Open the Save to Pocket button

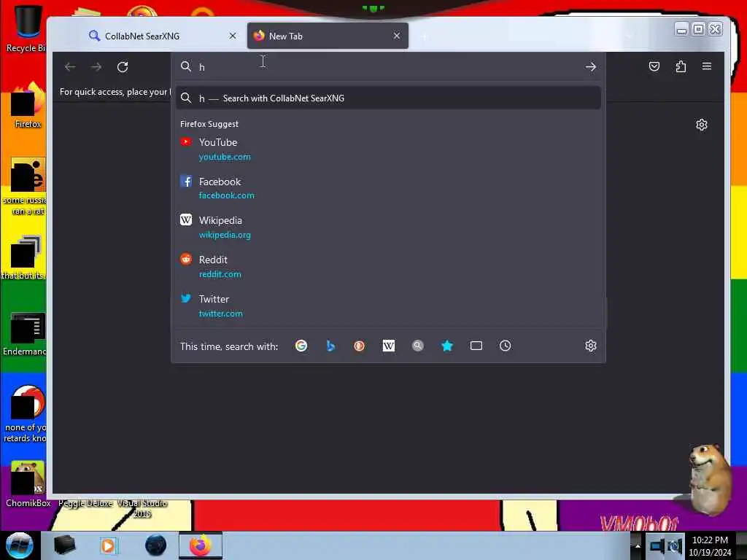(x=654, y=66)
